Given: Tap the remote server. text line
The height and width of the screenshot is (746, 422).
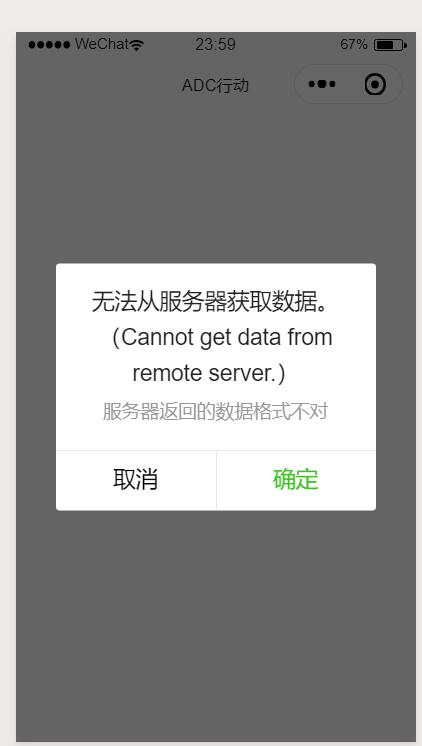Looking at the screenshot, I should (x=208, y=373).
